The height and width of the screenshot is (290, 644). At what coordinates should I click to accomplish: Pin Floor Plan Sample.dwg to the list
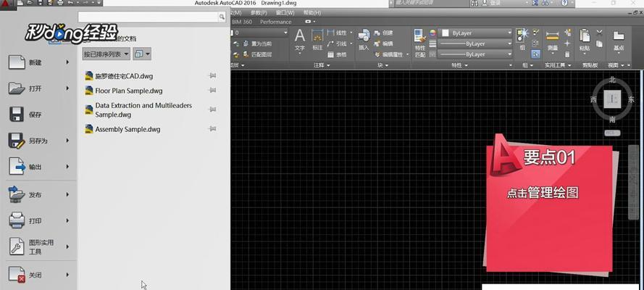click(x=213, y=90)
